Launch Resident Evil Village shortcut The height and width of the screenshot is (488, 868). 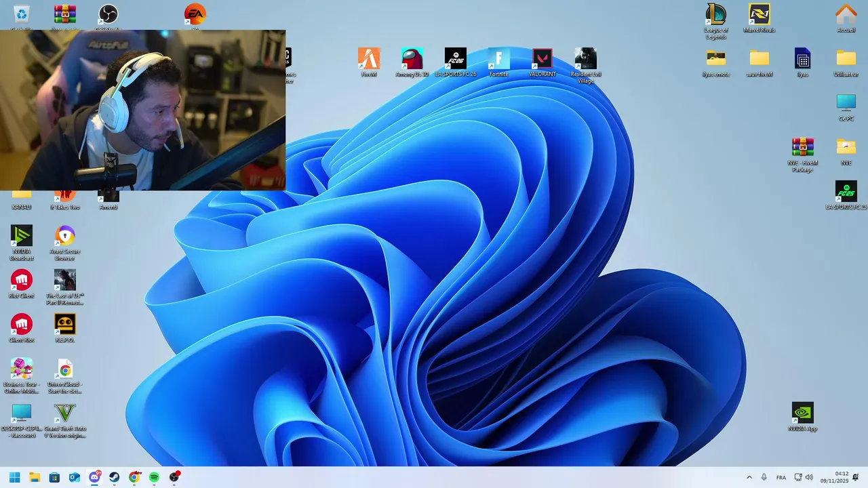586,65
